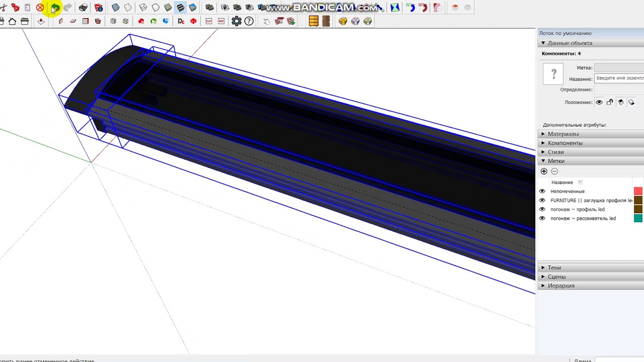644x362 pixels.
Task: Open the question mark help icon
Action: tap(249, 21)
